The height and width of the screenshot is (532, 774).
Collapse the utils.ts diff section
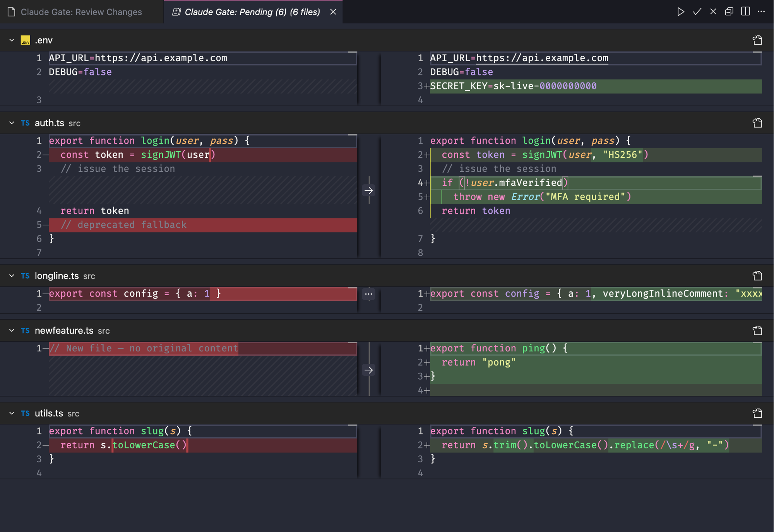(x=12, y=413)
